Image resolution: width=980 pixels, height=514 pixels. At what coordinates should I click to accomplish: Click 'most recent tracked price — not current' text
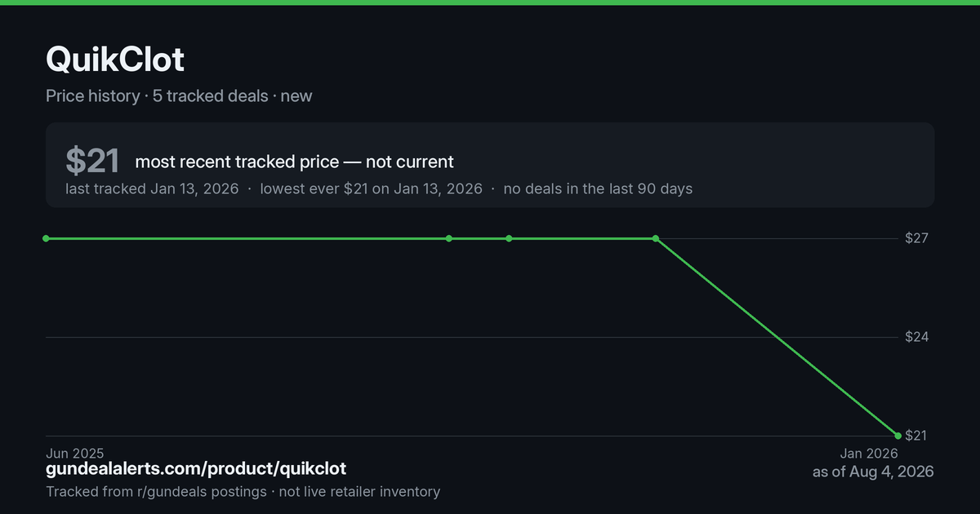294,162
